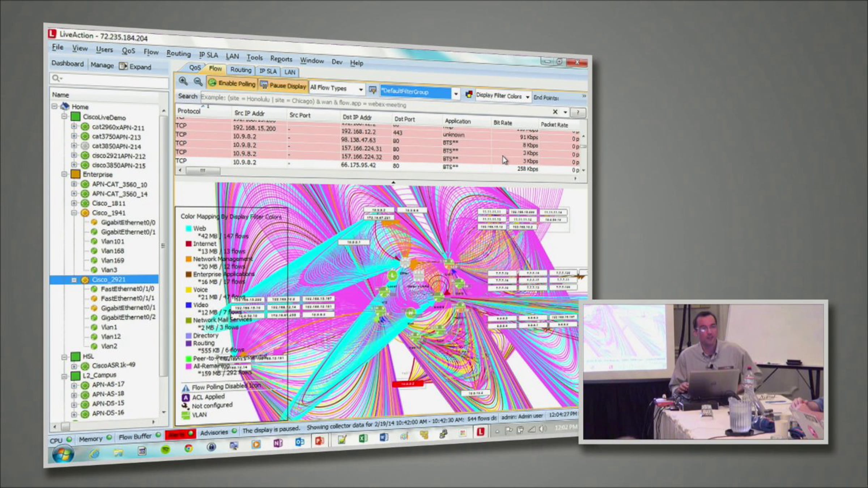Click the filter icon beside All Flow Types
This screenshot has height=488, width=868.
coord(372,90)
